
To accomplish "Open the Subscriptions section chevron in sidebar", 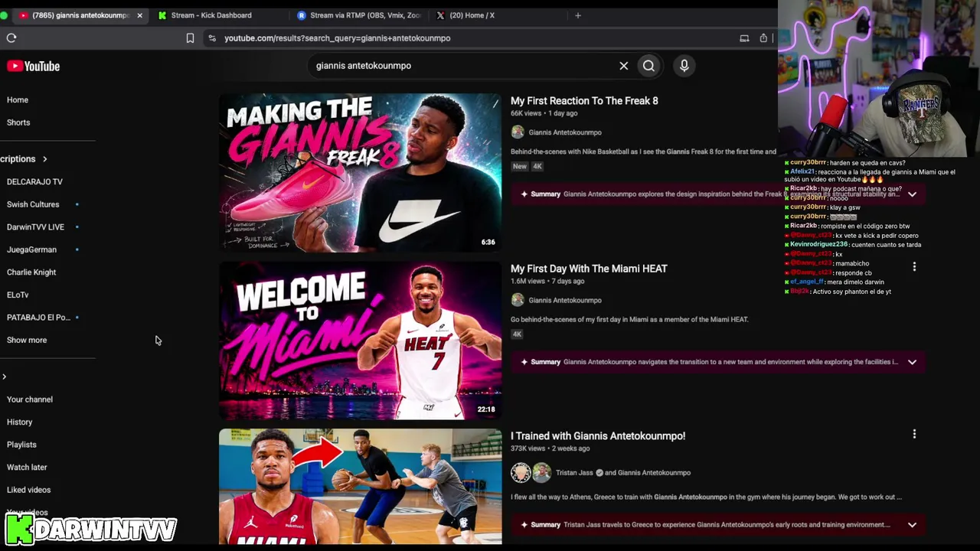I will point(44,159).
